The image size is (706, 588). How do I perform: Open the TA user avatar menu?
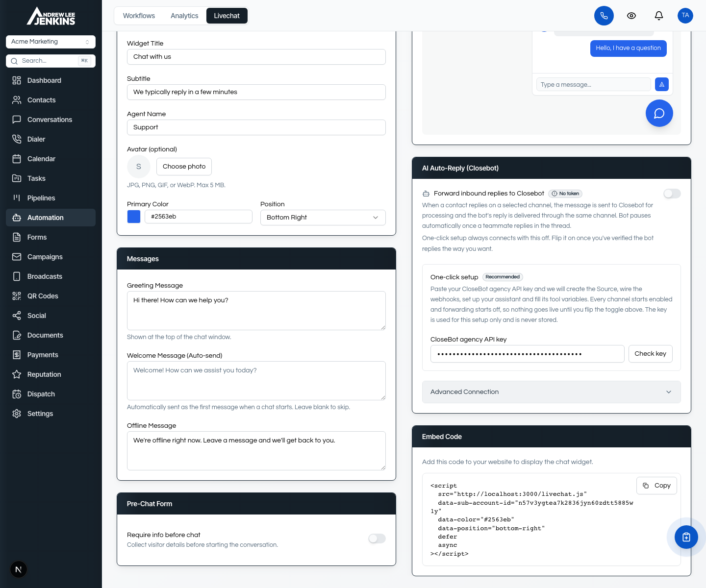tap(685, 16)
